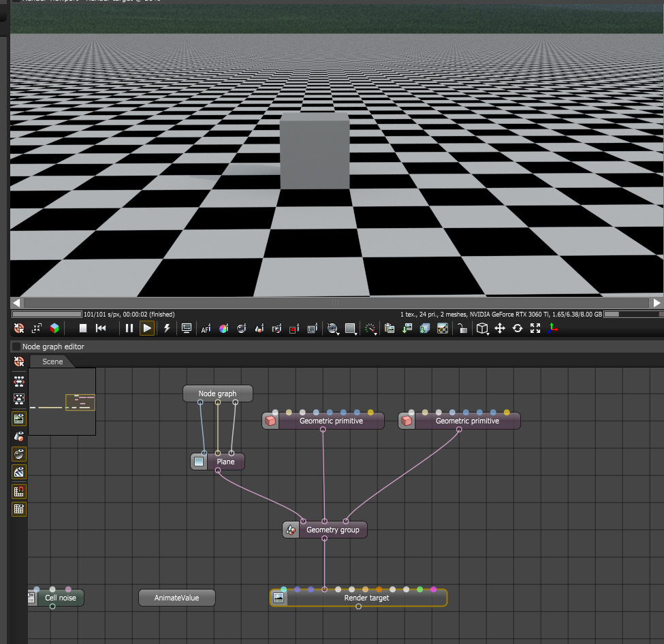664x644 pixels.
Task: Click the left arrow of viewport horizontal scrollbar
Action: pyautogui.click(x=16, y=303)
